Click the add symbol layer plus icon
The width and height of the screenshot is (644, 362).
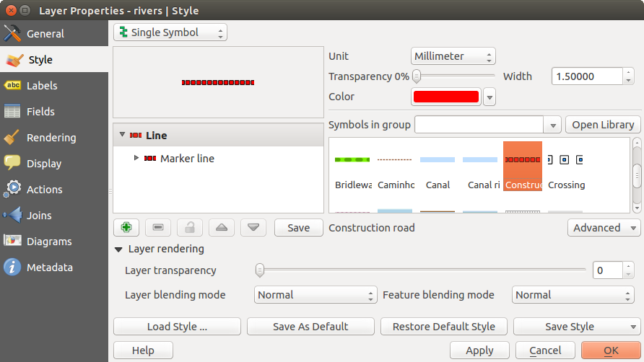pyautogui.click(x=126, y=227)
